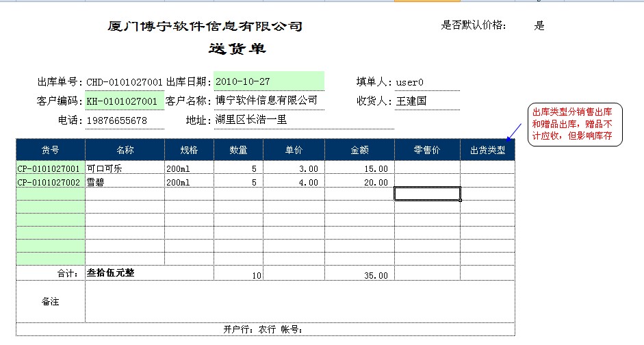Image resolution: width=644 pixels, height=345 pixels.
Task: Click quantity 5 in the 雪碧 row
Action: pyautogui.click(x=254, y=182)
